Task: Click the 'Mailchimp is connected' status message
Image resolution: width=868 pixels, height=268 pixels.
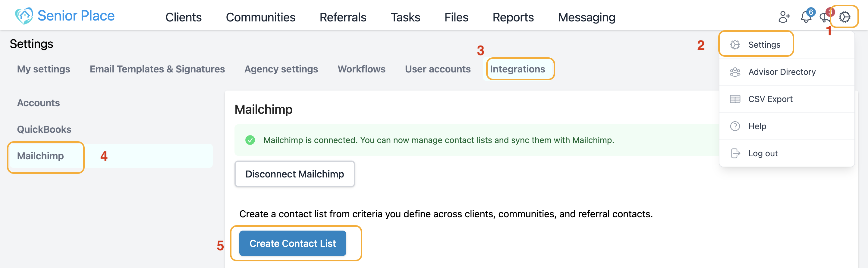Action: [439, 140]
